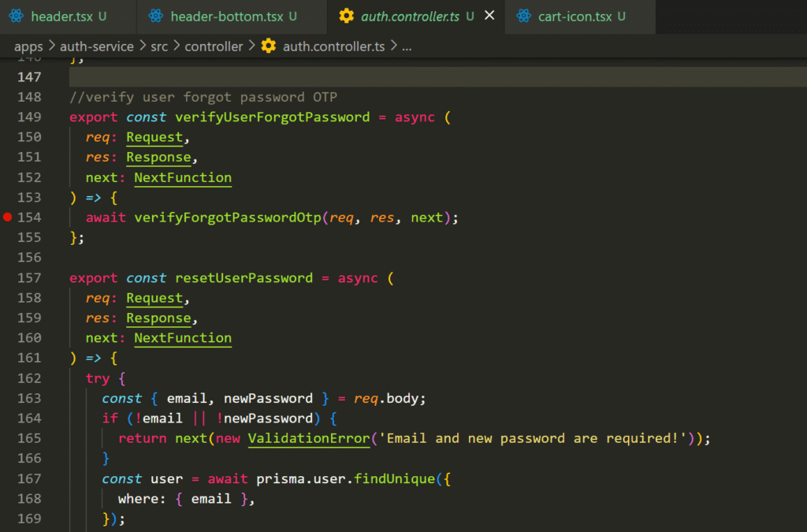
Task: Place cursor on empty line 147
Action: pyautogui.click(x=315, y=77)
